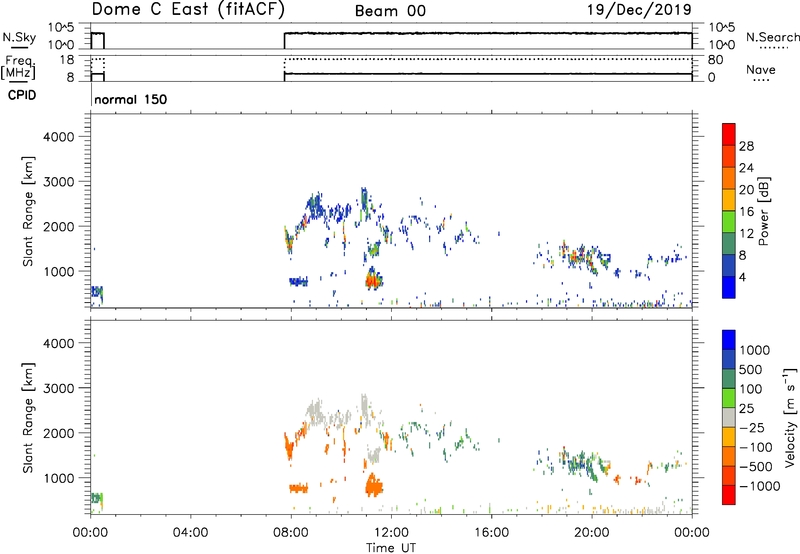Select the red below −1000 Velocity swatch
This screenshot has width=800, height=554.
729,495
